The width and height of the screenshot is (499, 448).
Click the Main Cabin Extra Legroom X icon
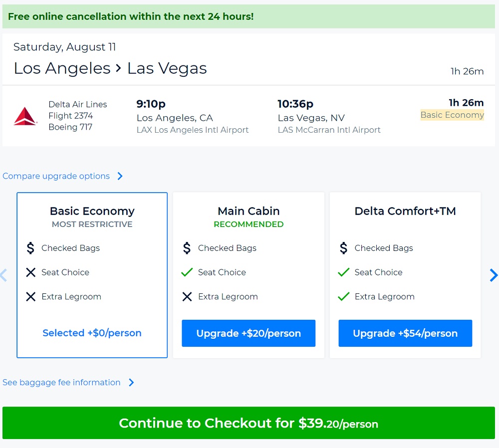[x=187, y=297]
